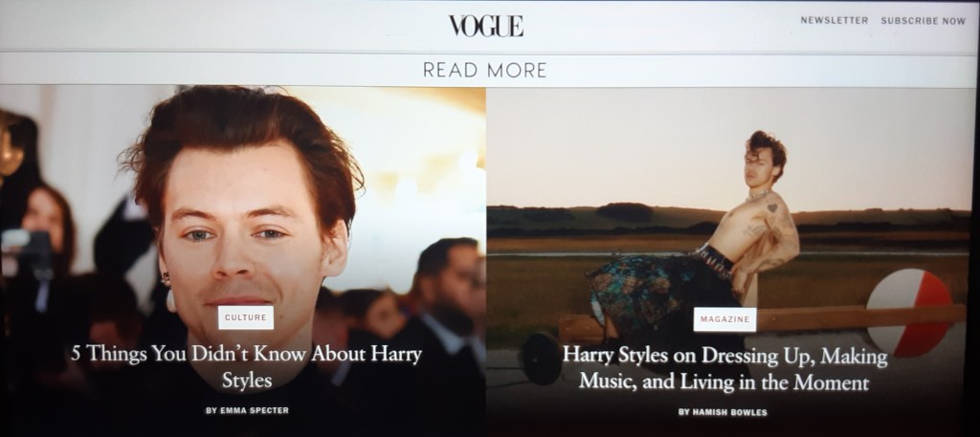Open '5 Things You Didn't Know About Harry Styles' headline

coord(246,366)
